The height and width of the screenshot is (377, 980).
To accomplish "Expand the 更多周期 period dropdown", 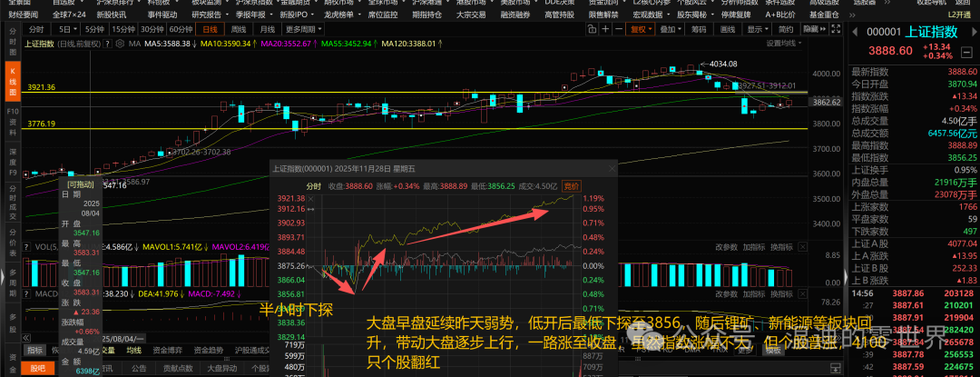I will click(x=299, y=29).
